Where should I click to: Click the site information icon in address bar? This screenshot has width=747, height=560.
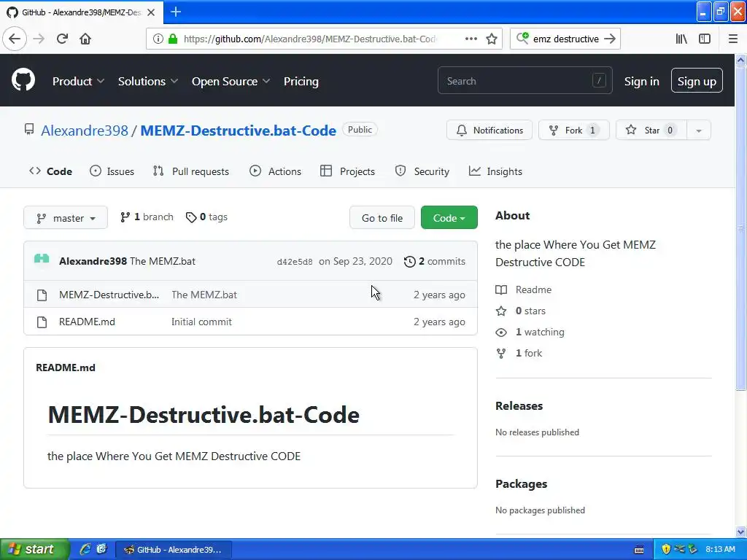tap(158, 39)
